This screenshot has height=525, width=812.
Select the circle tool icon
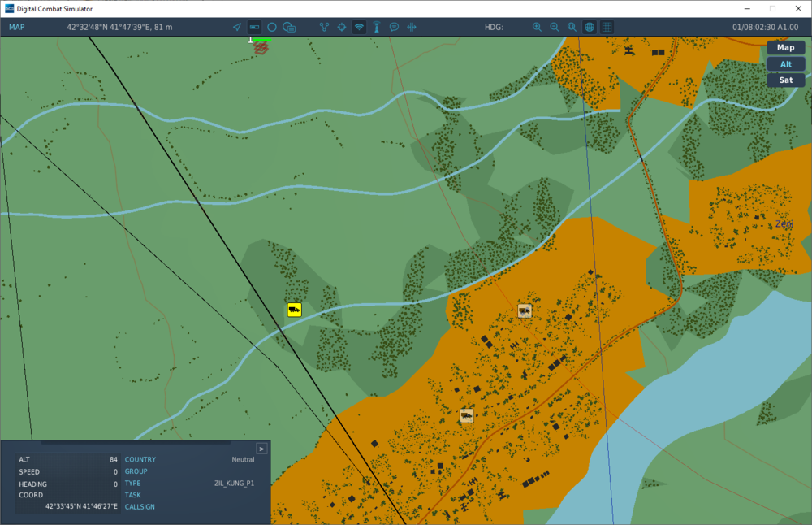[x=272, y=27]
